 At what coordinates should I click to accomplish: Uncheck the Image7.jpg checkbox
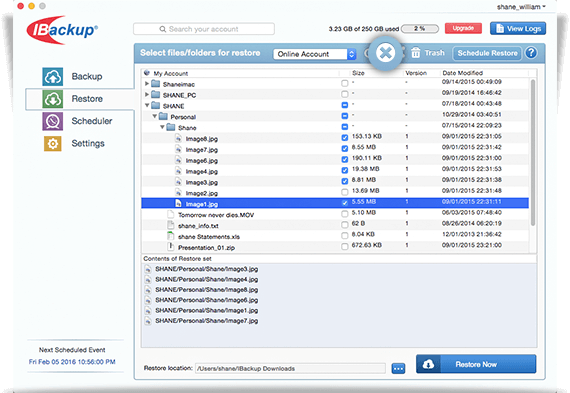click(345, 149)
